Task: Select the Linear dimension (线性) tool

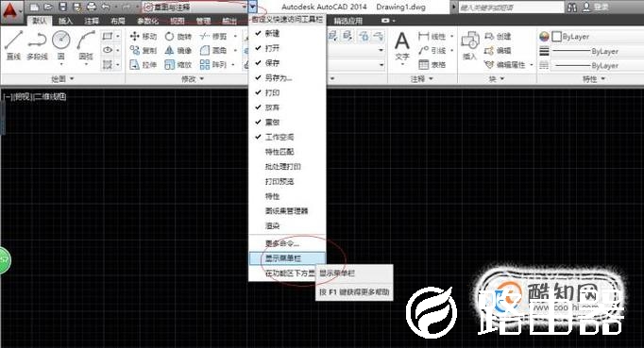Action: [x=432, y=36]
